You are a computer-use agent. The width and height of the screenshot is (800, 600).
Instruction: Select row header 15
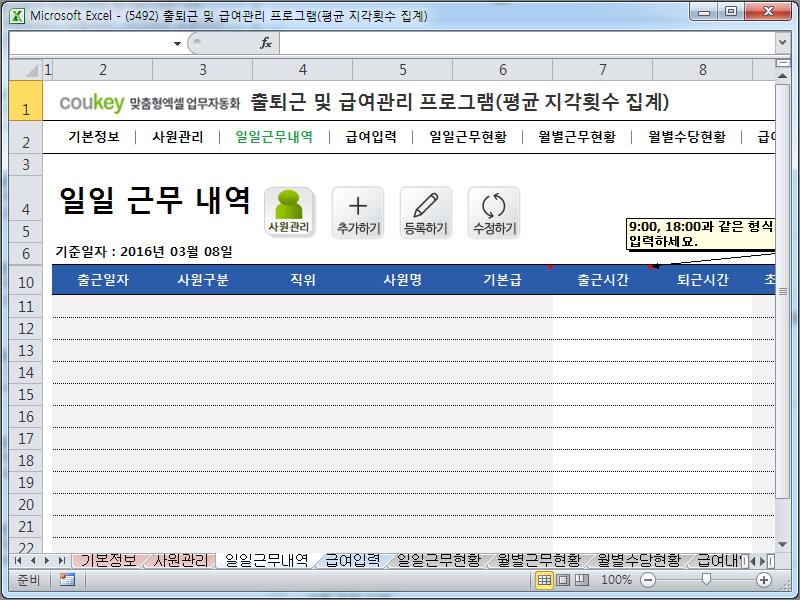point(26,394)
